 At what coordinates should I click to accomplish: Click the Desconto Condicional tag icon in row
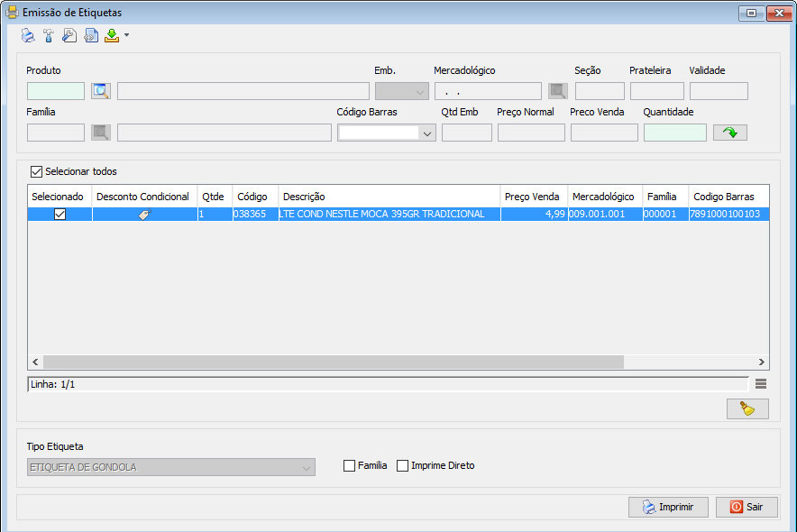click(x=144, y=215)
